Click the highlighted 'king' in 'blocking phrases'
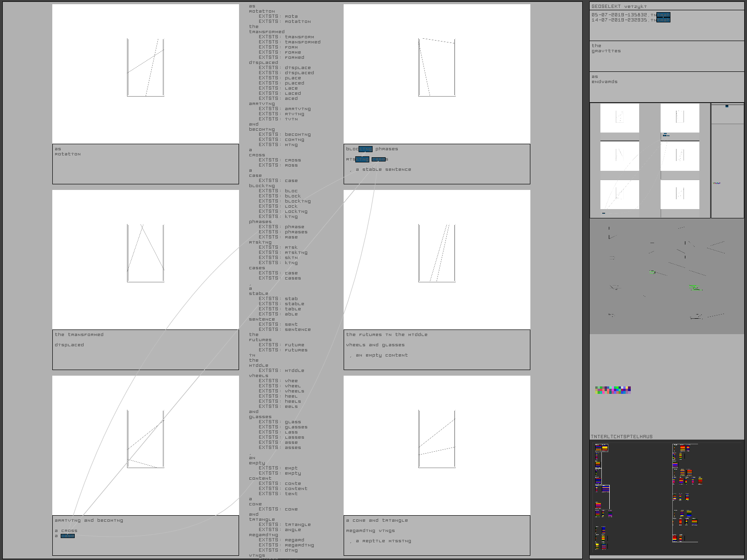747x560 pixels. pyautogui.click(x=366, y=149)
